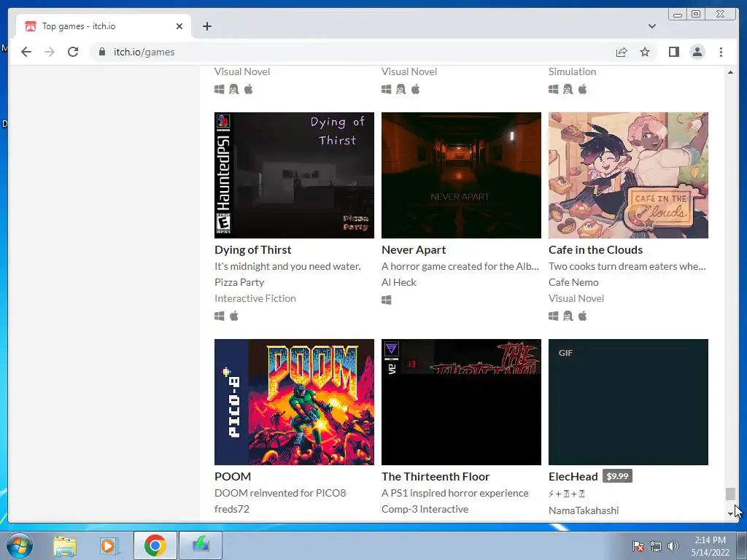Click the volume speaker tray icon
747x560 pixels.
[673, 546]
